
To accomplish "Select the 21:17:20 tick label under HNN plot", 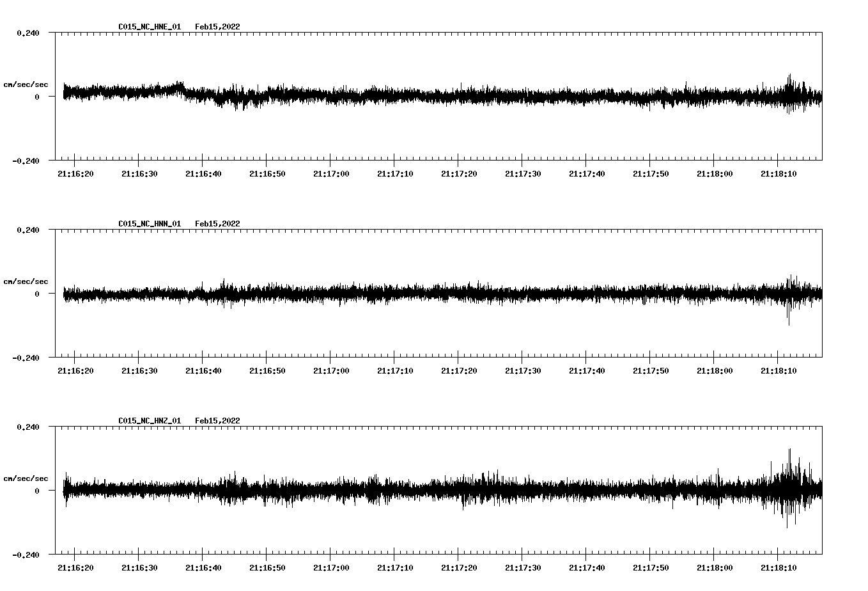I will [459, 371].
